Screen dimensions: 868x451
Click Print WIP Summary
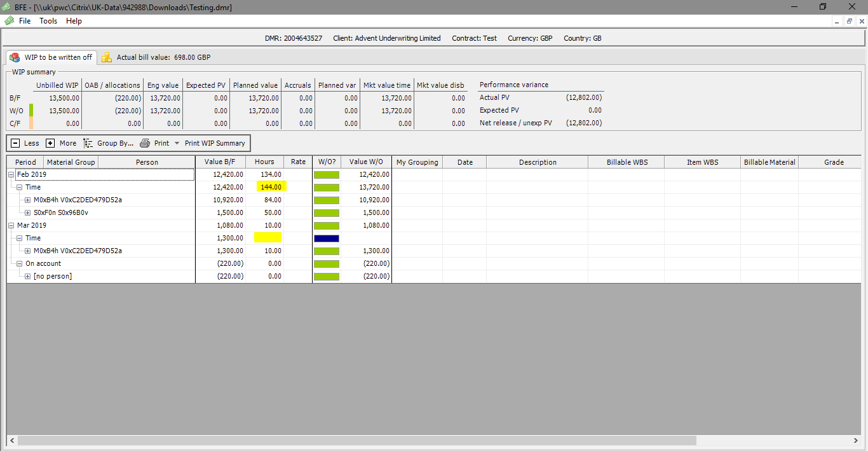pyautogui.click(x=215, y=143)
